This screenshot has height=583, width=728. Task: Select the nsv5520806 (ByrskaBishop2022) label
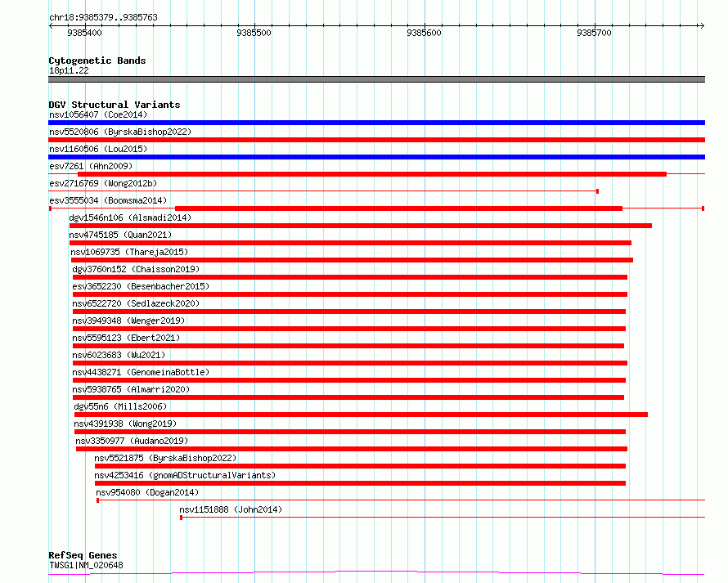[x=120, y=132]
